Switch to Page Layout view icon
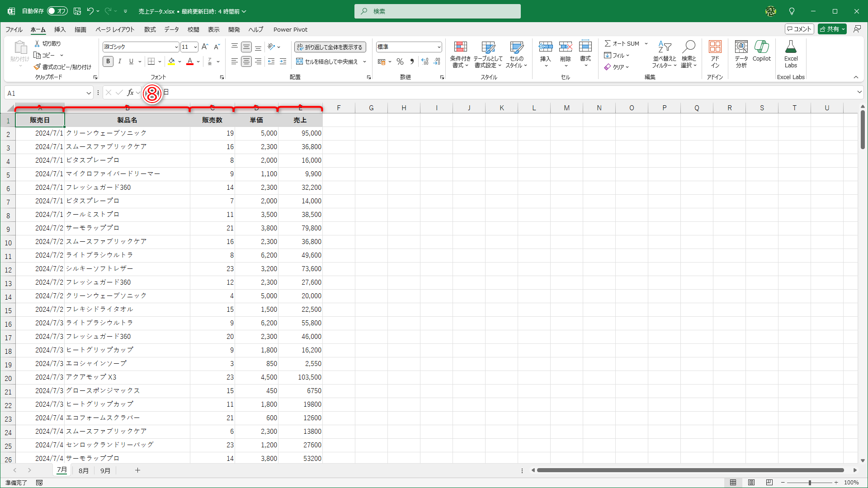This screenshot has width=868, height=488. pos(751,483)
